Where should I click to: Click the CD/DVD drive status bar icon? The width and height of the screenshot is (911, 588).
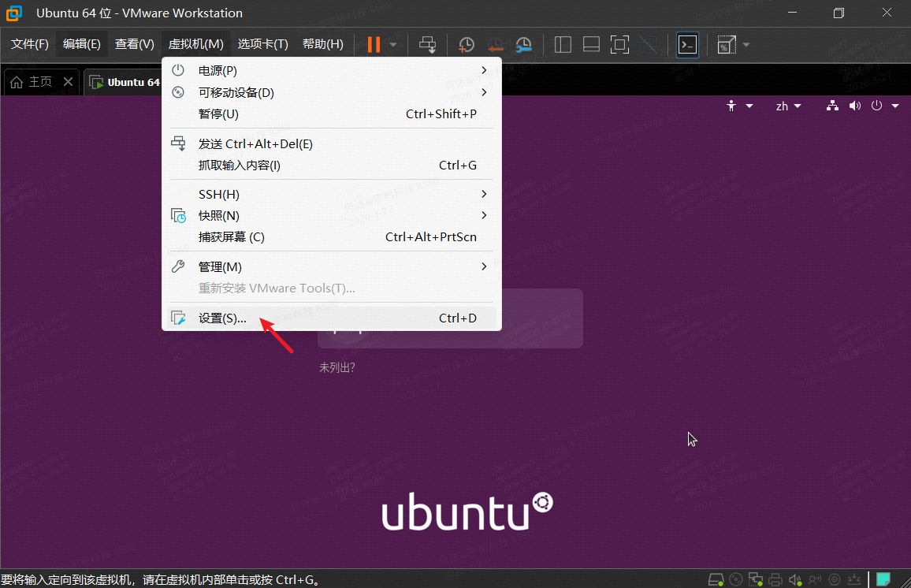(x=735, y=579)
